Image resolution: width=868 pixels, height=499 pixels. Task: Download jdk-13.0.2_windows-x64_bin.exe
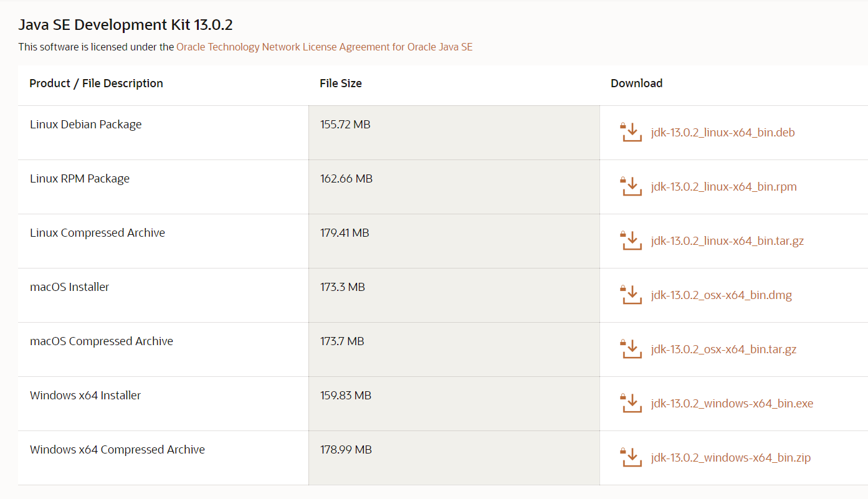[732, 404]
